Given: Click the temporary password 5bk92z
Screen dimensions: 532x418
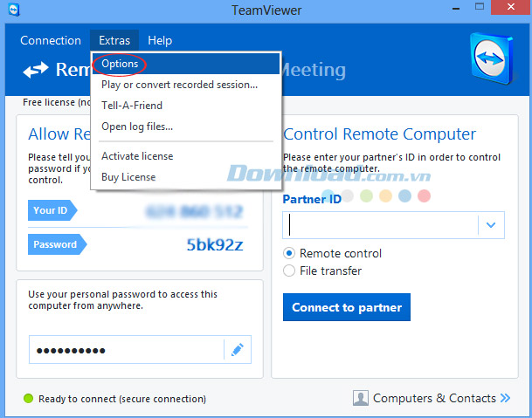Looking at the screenshot, I should [215, 244].
